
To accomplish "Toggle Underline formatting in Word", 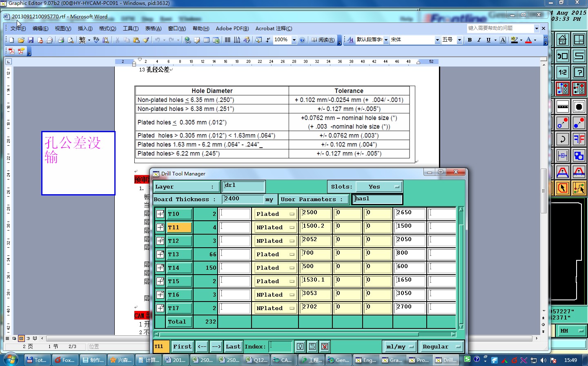I will [488, 40].
